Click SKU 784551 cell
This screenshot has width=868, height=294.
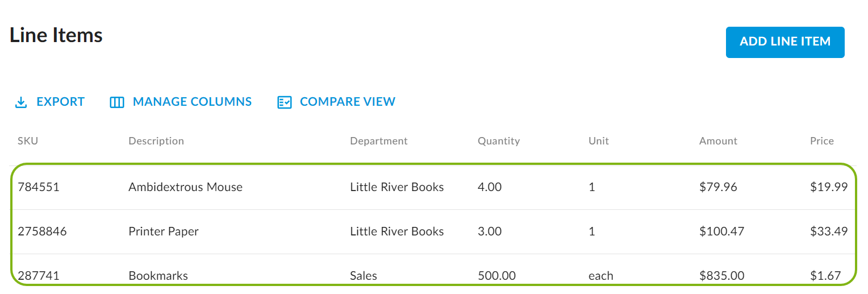tap(39, 187)
